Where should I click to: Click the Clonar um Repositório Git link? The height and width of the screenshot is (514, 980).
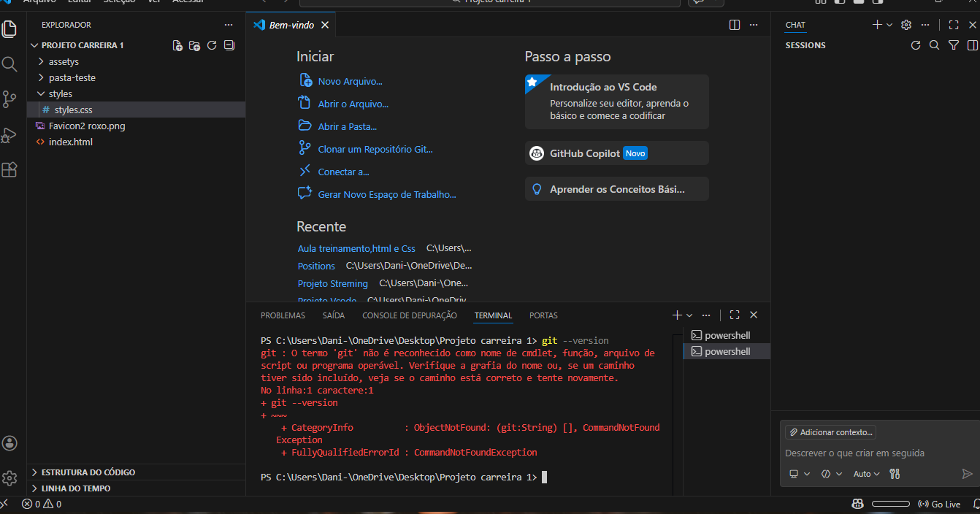click(375, 149)
